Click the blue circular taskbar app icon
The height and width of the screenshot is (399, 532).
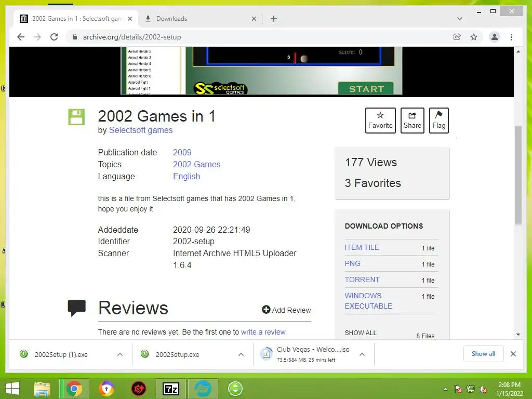pyautogui.click(x=203, y=389)
